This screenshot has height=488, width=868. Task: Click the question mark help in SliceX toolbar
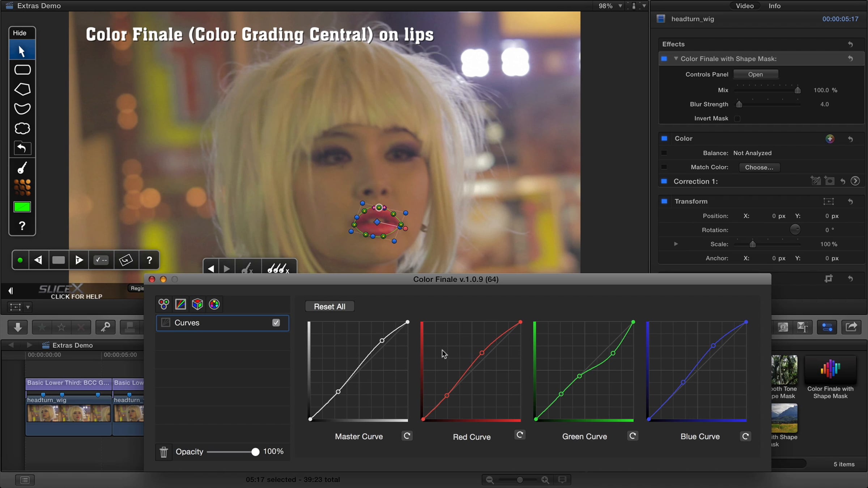pyautogui.click(x=22, y=226)
